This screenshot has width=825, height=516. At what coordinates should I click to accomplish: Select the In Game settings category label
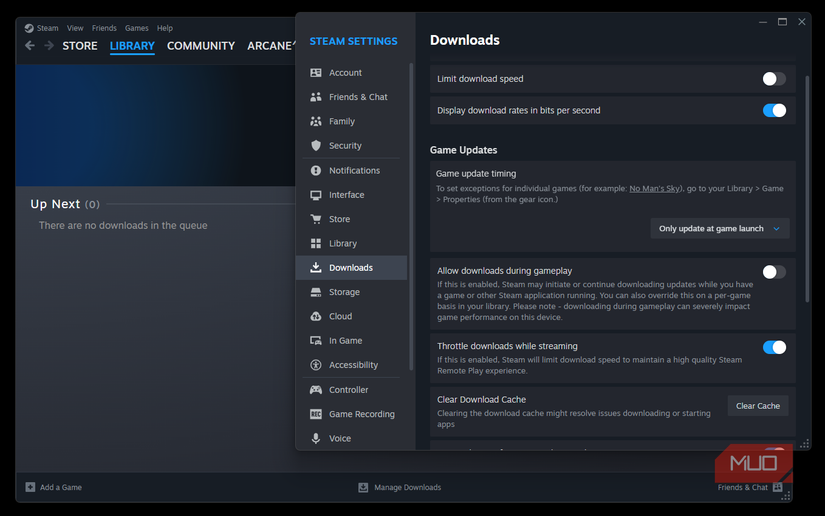(x=345, y=340)
